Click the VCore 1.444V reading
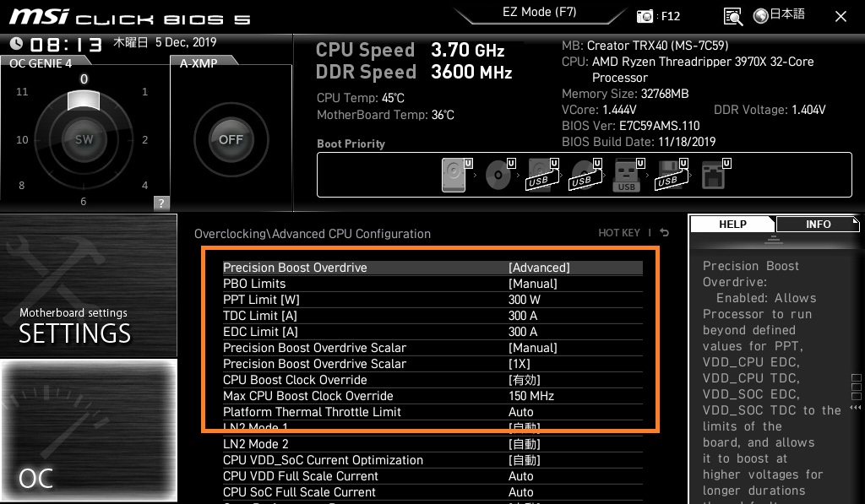Image resolution: width=865 pixels, height=504 pixels. point(599,110)
